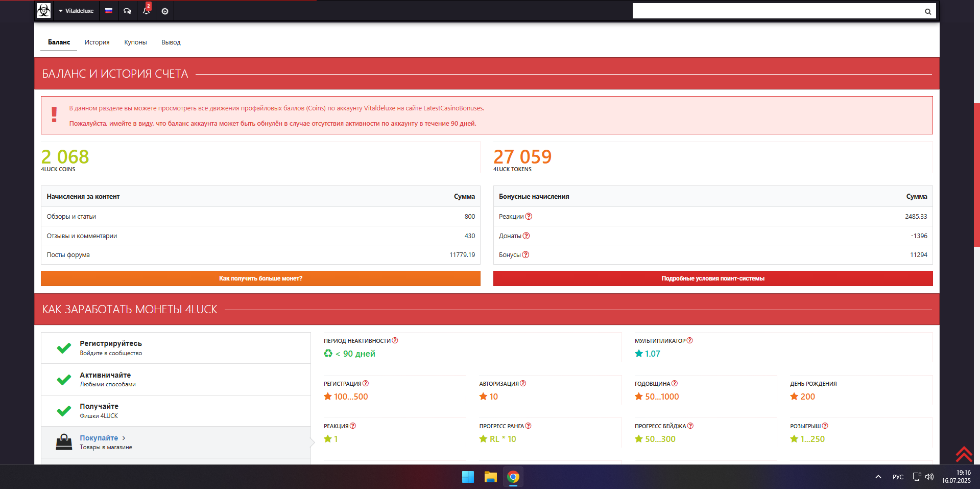Click the Russian flag language icon
Image resolution: width=980 pixels, height=489 pixels.
[x=109, y=11]
